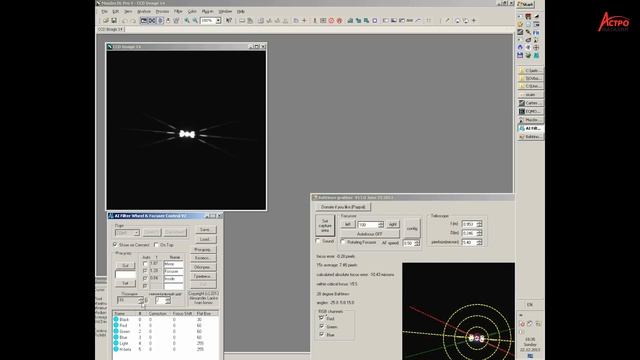Click the Start button
Image resolution: width=640 pixels, height=360 pixels.
[x=525, y=4]
